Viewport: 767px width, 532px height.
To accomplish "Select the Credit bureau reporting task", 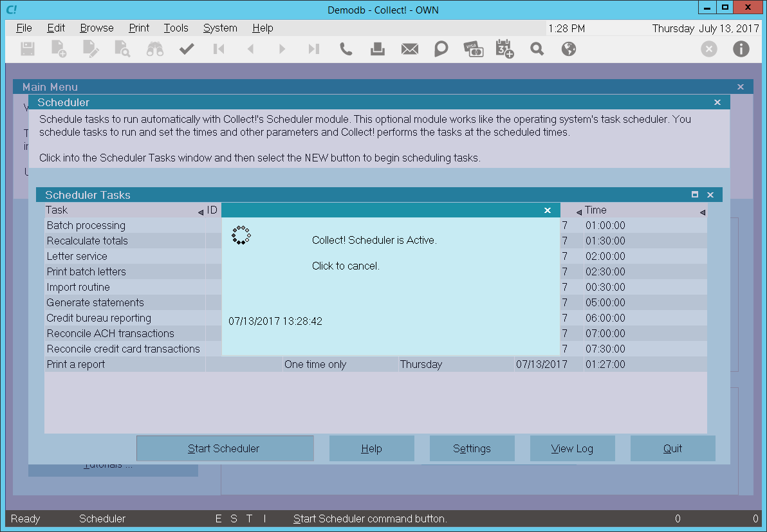I will click(x=125, y=318).
